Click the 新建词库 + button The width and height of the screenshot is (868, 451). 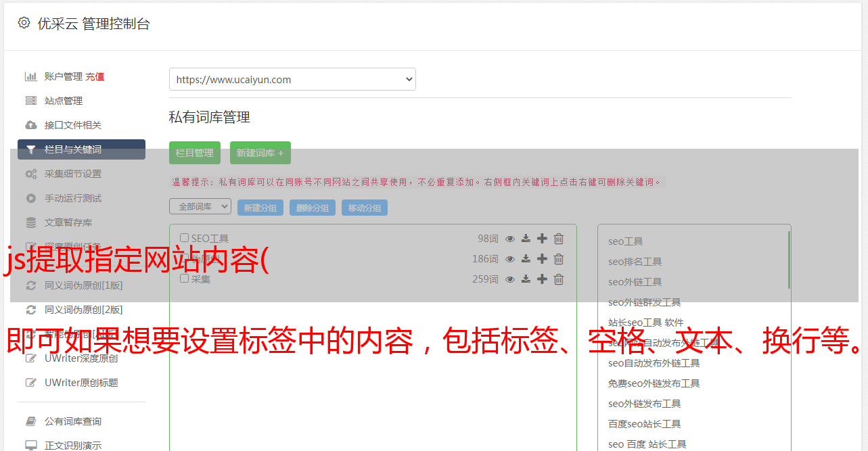pyautogui.click(x=260, y=153)
